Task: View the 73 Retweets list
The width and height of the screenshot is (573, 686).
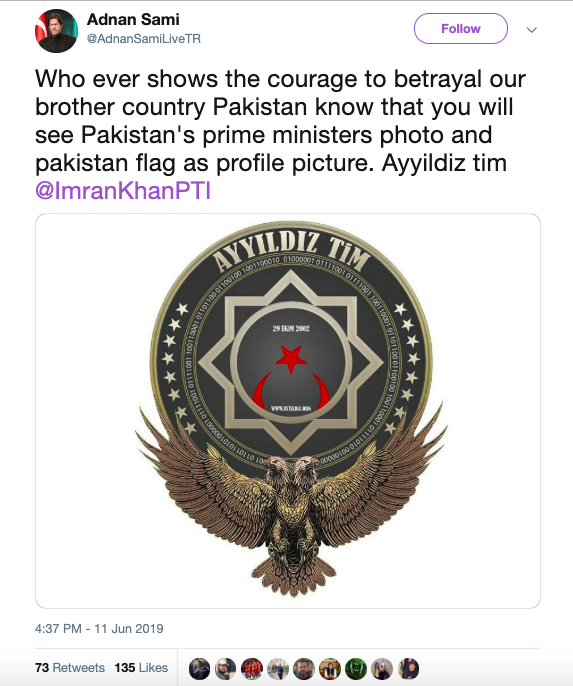Action: click(x=70, y=668)
